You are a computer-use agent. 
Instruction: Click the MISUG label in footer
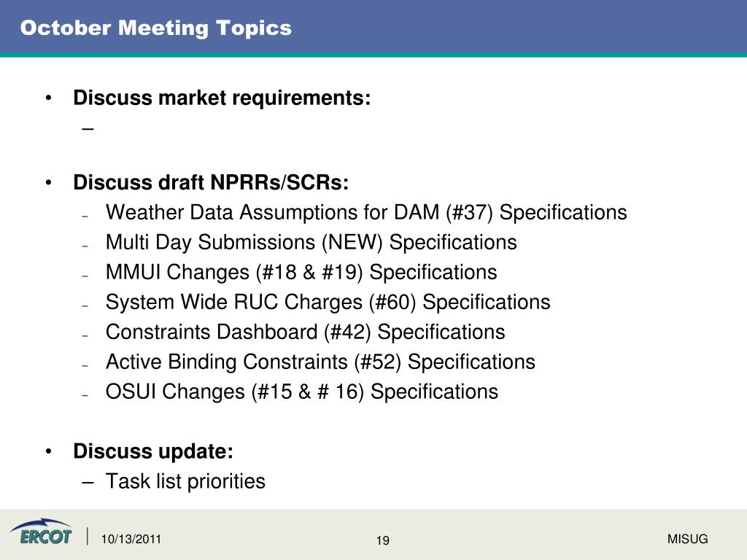pos(687,539)
